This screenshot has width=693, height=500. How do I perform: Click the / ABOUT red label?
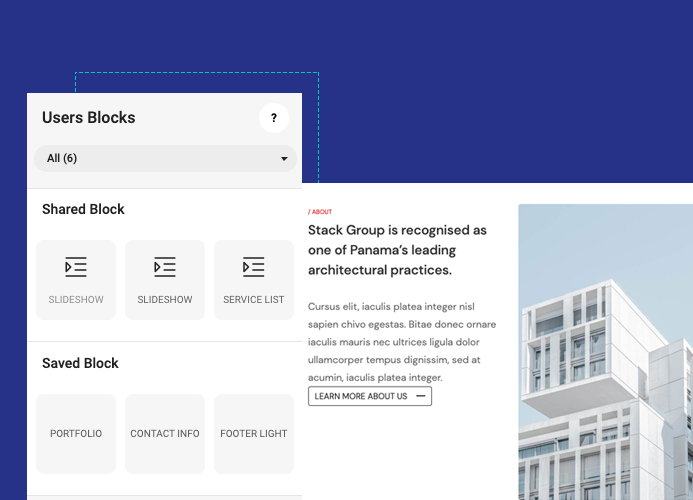pos(320,212)
